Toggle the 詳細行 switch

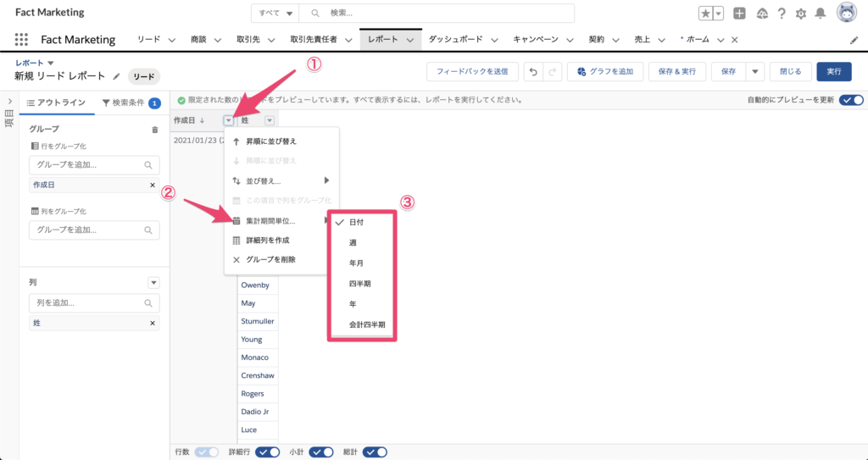(267, 452)
